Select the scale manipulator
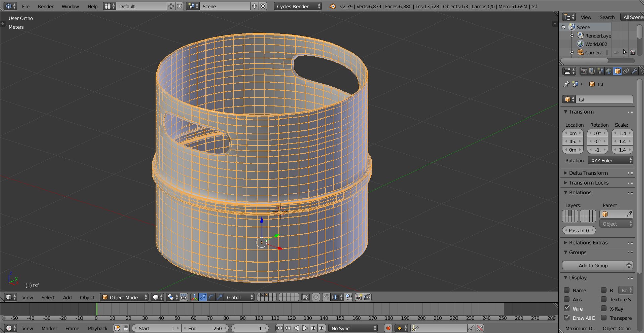The width and height of the screenshot is (644, 333). click(219, 297)
